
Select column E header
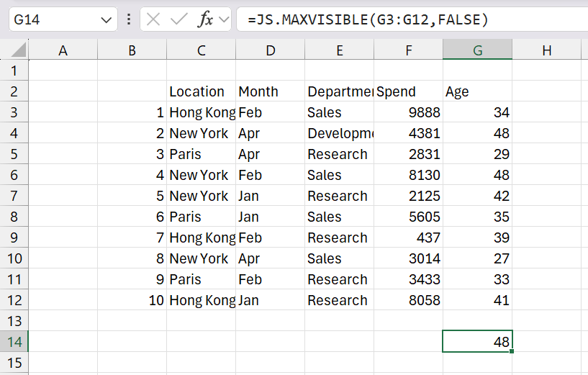click(339, 50)
